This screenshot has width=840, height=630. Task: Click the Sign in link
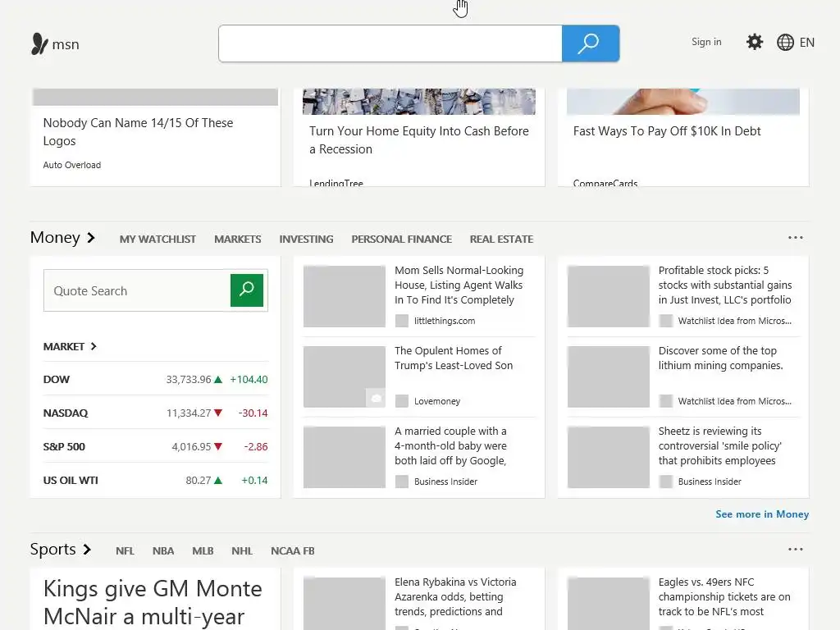point(706,42)
